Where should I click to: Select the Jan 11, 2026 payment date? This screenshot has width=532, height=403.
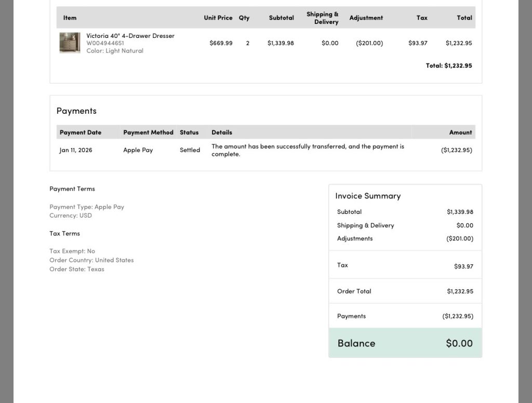pos(76,150)
